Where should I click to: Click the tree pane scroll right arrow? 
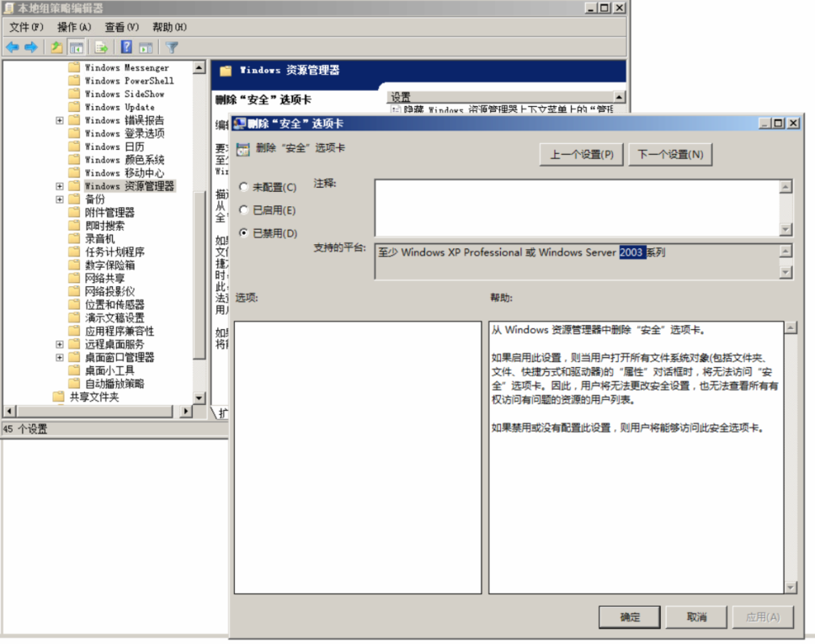point(185,411)
